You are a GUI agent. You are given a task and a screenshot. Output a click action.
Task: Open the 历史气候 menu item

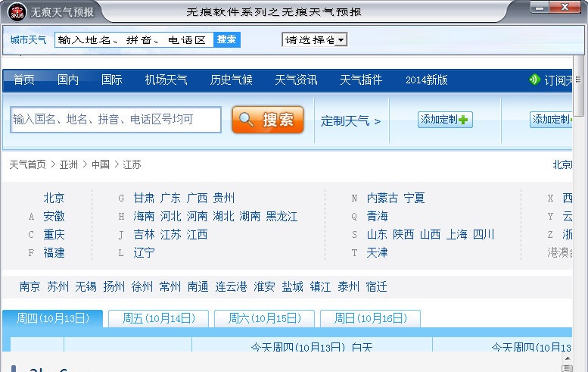(232, 80)
